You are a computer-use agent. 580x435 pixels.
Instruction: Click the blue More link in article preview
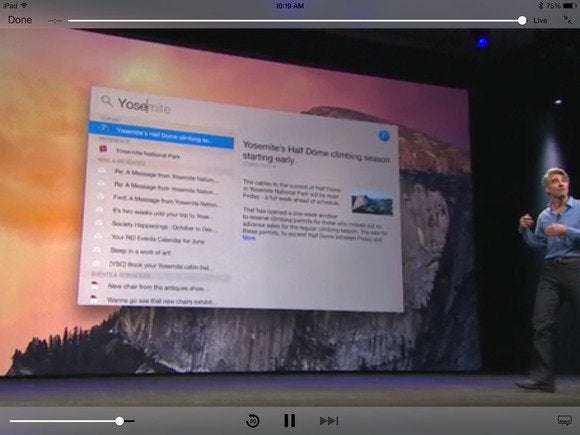(x=249, y=238)
